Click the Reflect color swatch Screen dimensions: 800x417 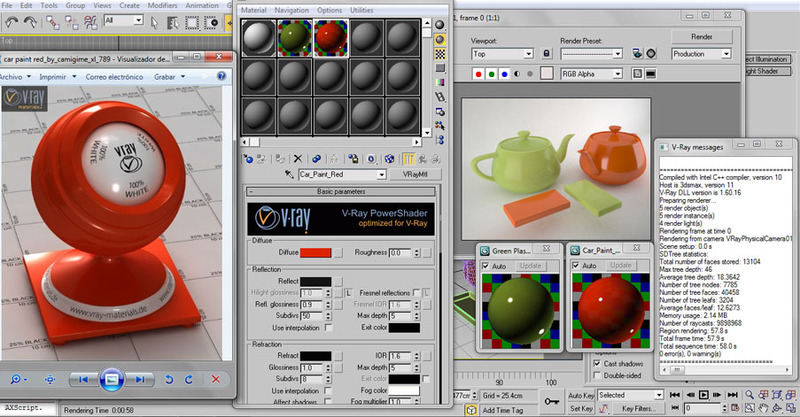[315, 281]
